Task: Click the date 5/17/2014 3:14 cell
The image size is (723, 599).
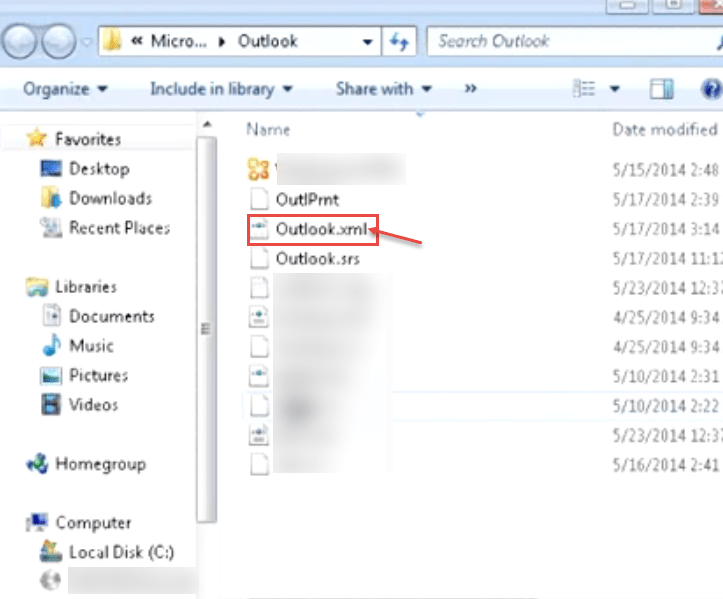Action: coord(665,229)
